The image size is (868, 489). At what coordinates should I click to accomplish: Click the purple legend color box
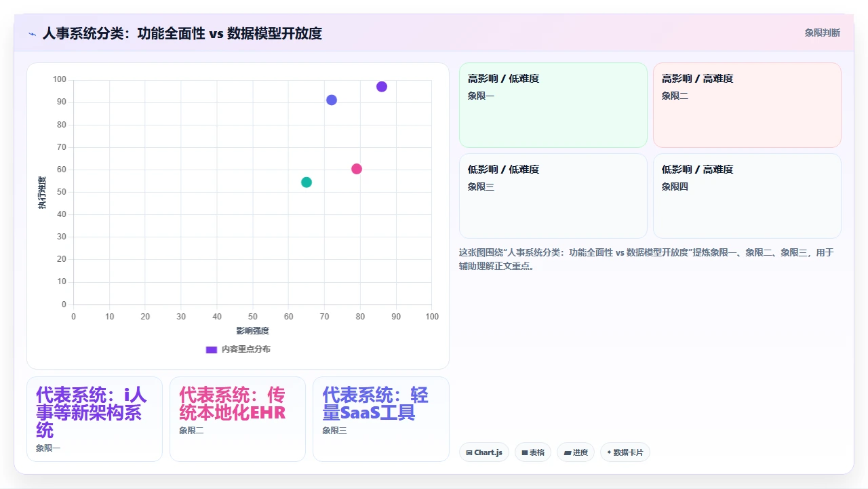(212, 349)
